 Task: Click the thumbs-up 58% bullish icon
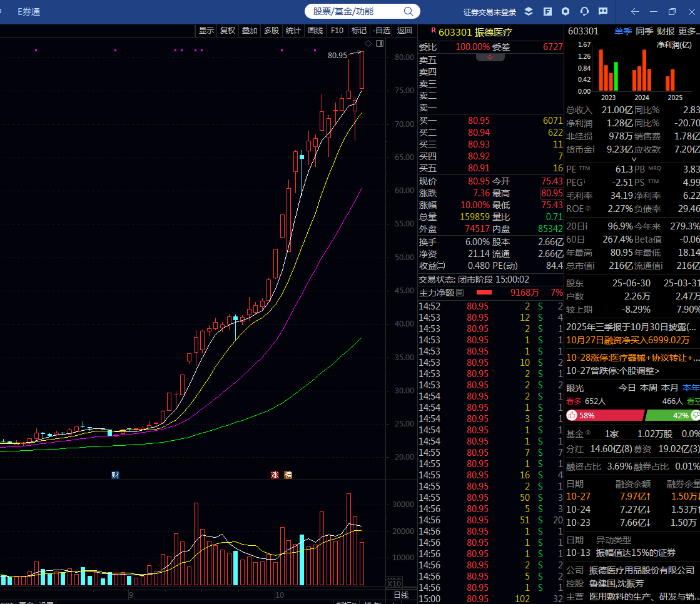[x=572, y=415]
